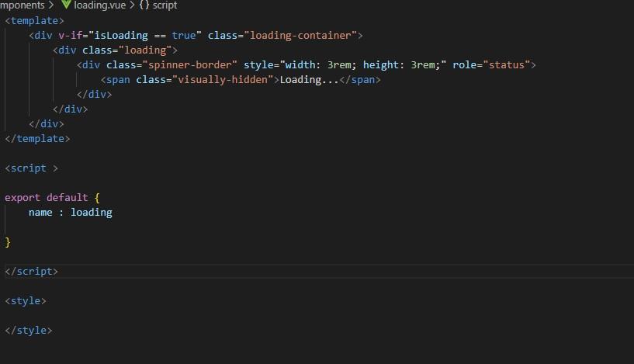Click the opening <style> tag

[x=26, y=301]
